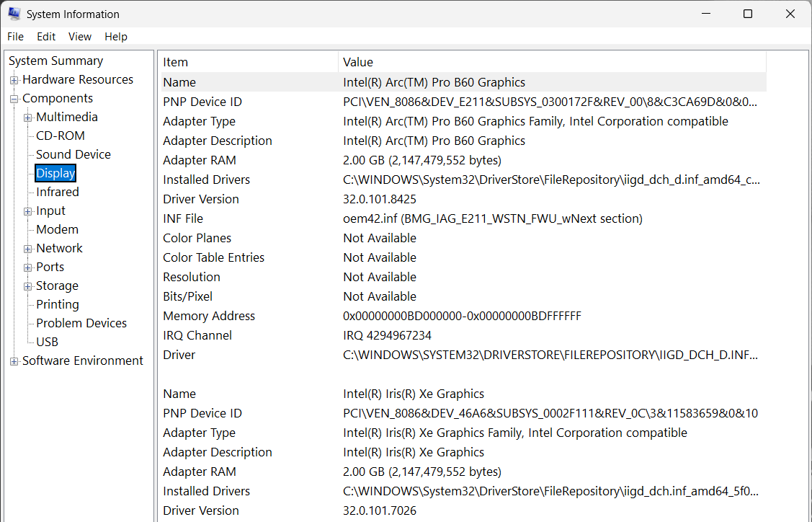The width and height of the screenshot is (812, 522).
Task: Select Printing in the tree
Action: point(58,304)
